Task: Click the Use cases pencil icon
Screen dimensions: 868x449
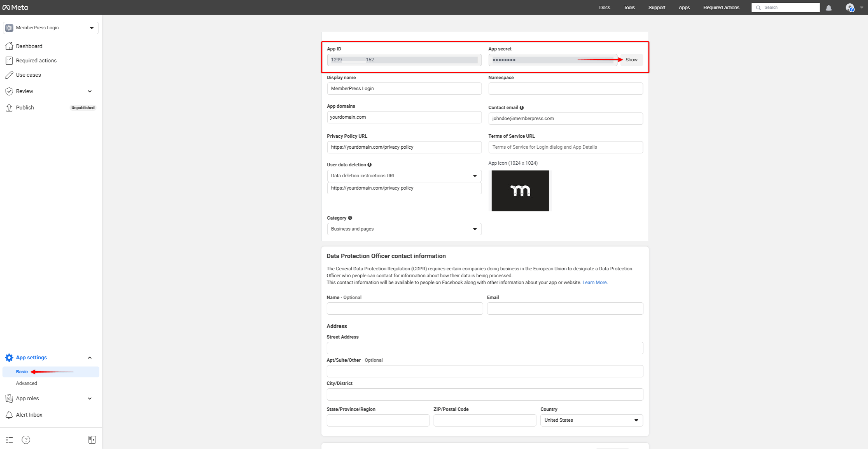Action: pos(10,75)
